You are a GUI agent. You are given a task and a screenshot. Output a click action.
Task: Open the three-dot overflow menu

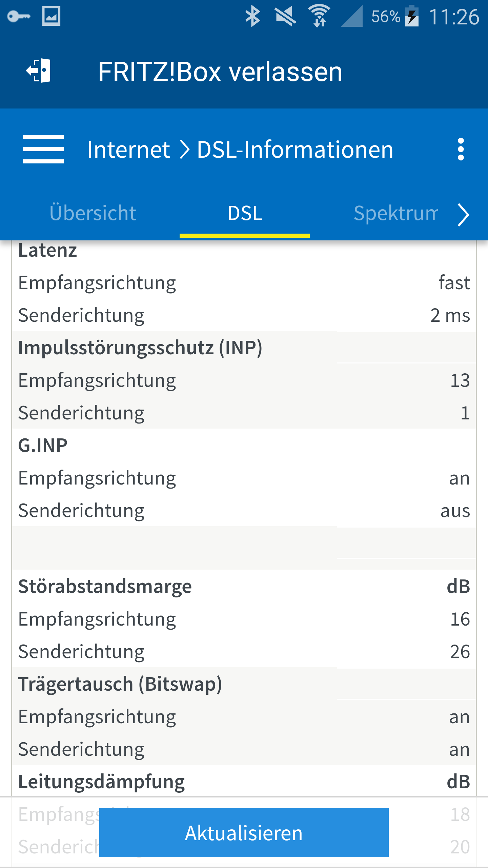pyautogui.click(x=461, y=149)
